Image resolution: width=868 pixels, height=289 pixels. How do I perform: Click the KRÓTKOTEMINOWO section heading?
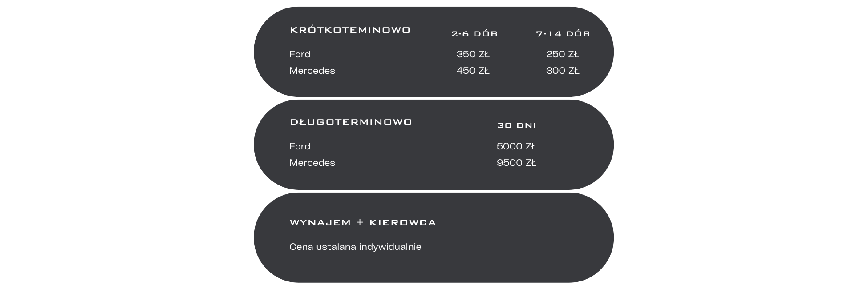coord(350,30)
